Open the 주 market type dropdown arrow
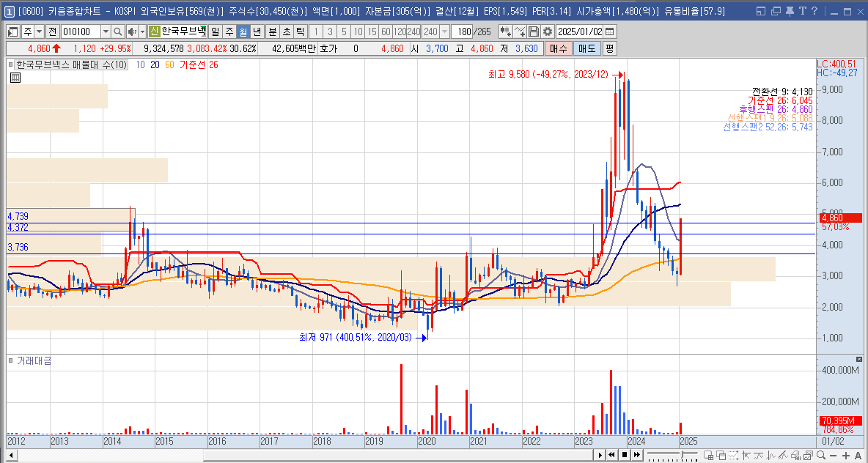Viewport: 868px width, 463px height. [40, 32]
